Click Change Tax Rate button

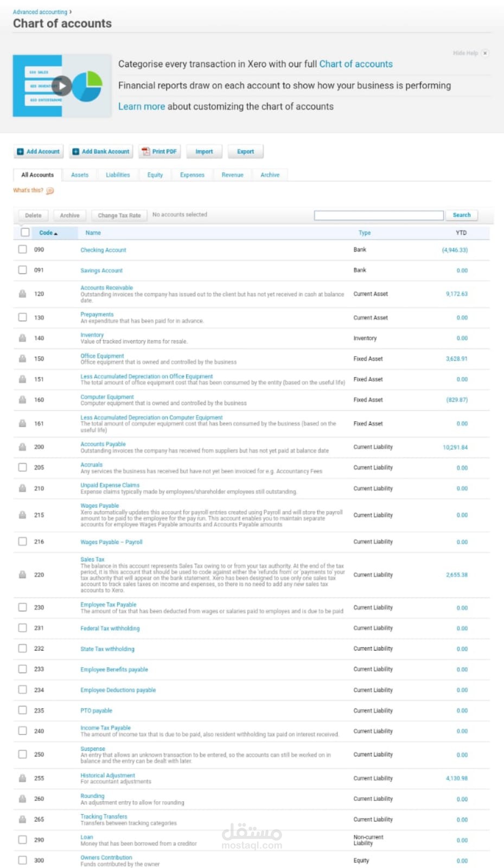point(119,215)
